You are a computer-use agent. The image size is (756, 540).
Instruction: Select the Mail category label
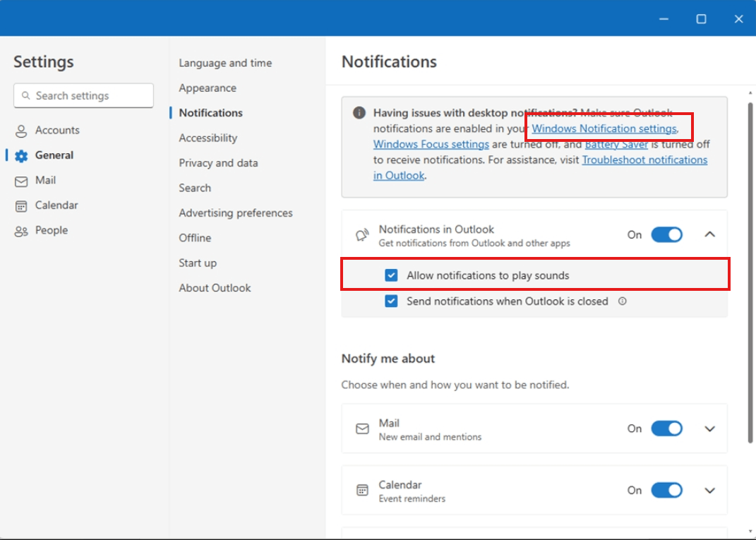coord(45,180)
